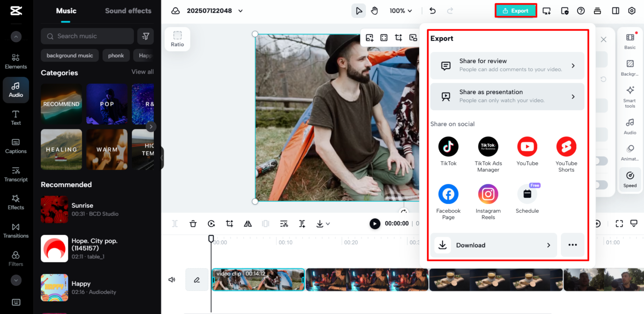The image size is (644, 314).
Task: Select the hand pan tool
Action: [374, 11]
